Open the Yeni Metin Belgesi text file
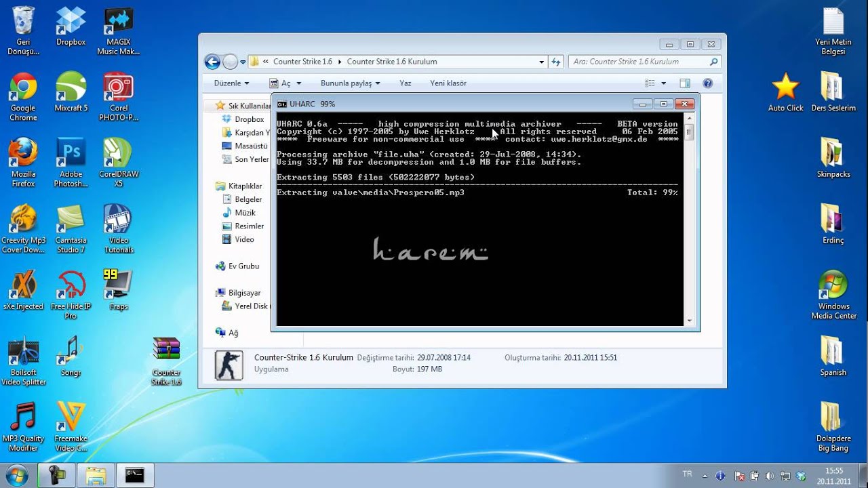The height and width of the screenshot is (488, 868). 833,31
